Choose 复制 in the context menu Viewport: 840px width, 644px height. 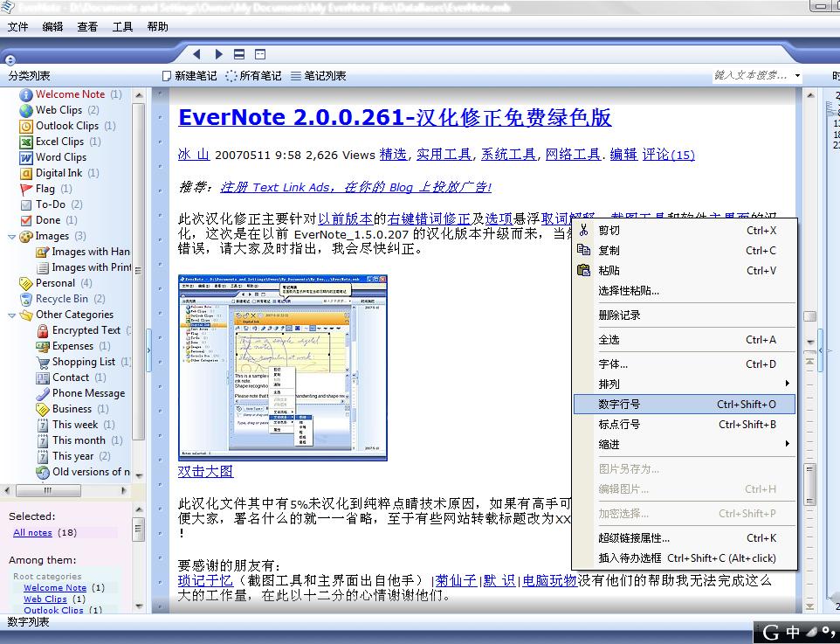[684, 251]
